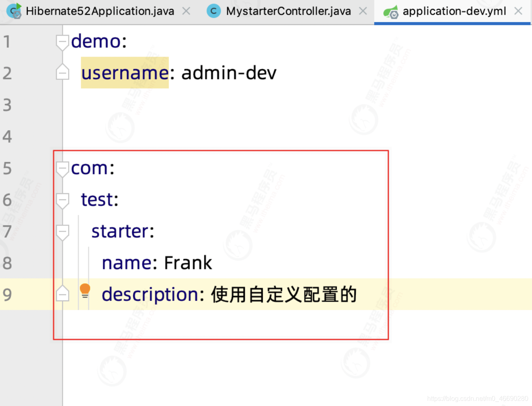The image size is (532, 406).
Task: Switch to Hibernate52Application.java tab
Action: tap(100, 11)
